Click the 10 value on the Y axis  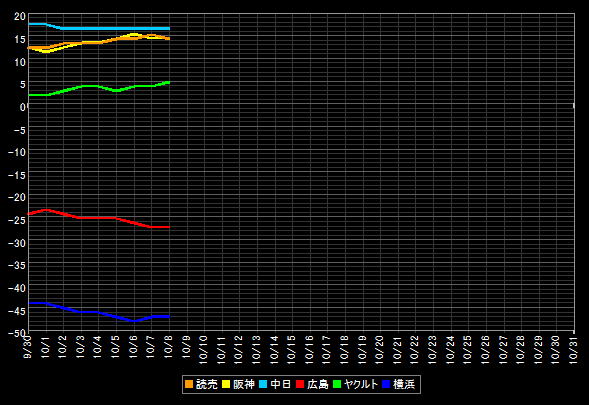tap(20, 62)
